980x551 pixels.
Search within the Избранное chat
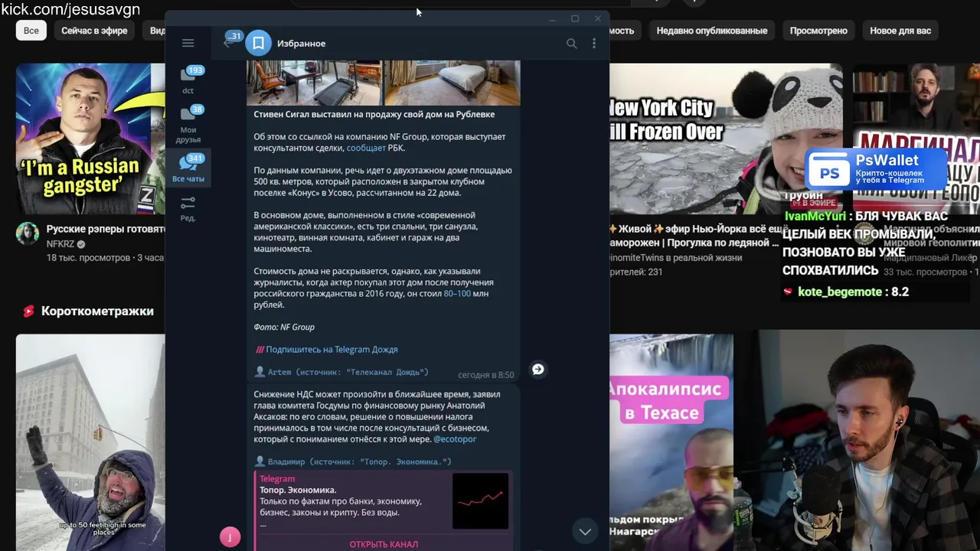[x=571, y=44]
